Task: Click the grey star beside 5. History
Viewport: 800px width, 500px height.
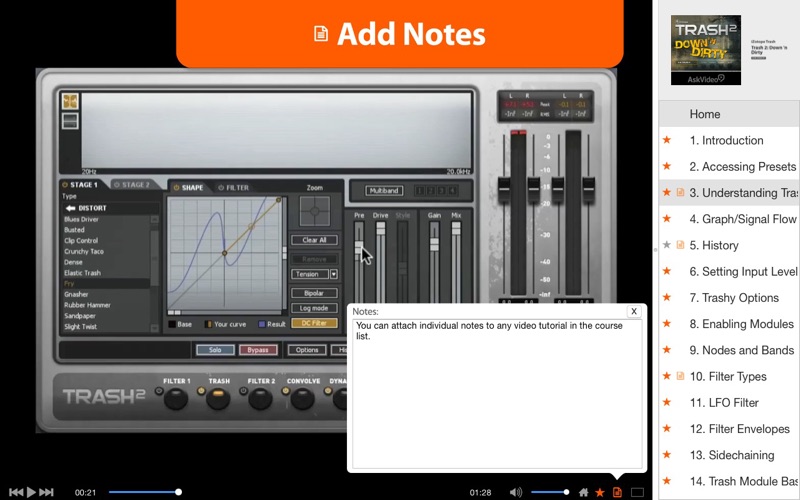Action: [x=667, y=245]
